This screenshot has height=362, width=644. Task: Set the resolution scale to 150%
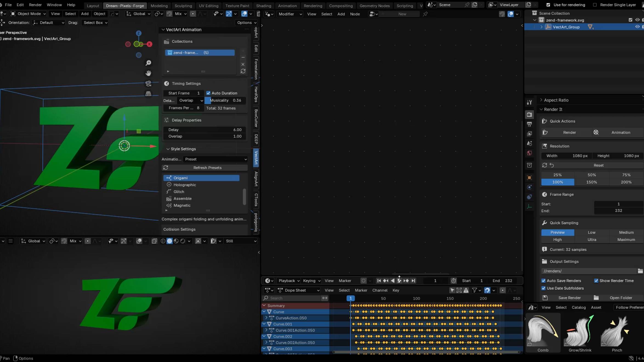pyautogui.click(x=591, y=182)
